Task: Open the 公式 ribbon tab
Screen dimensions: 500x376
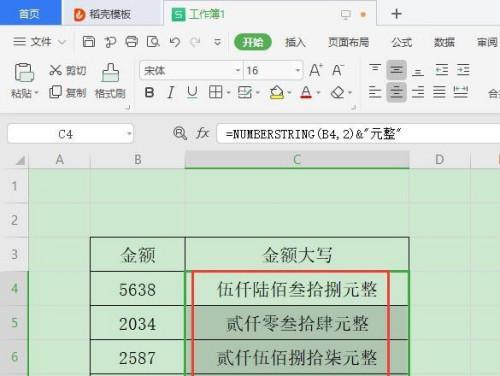Action: coord(402,42)
